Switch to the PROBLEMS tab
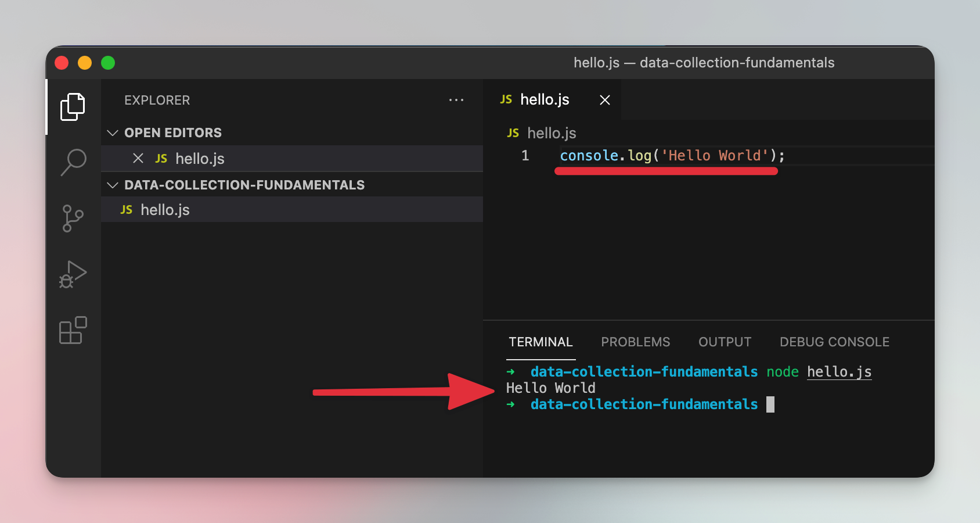Image resolution: width=980 pixels, height=523 pixels. point(635,342)
